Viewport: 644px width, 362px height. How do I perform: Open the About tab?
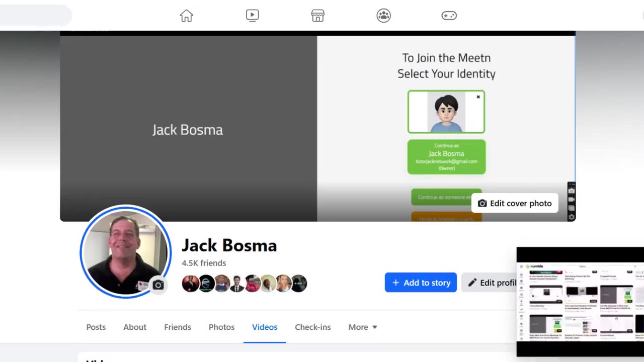point(135,327)
